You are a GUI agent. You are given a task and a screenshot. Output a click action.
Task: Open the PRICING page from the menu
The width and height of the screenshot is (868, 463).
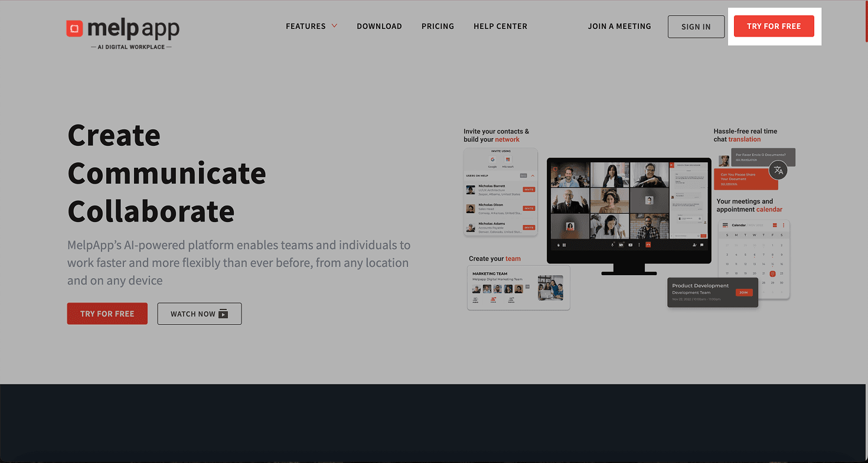click(x=438, y=26)
